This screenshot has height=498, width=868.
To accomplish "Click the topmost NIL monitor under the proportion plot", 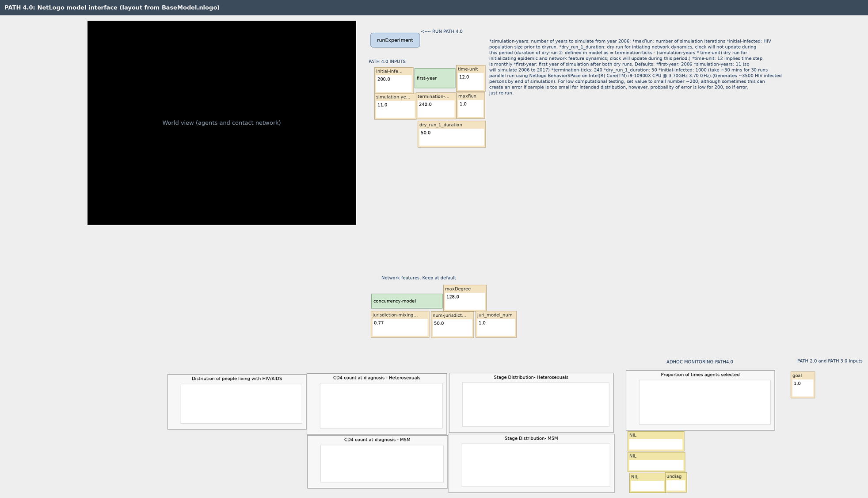I will pyautogui.click(x=656, y=441).
